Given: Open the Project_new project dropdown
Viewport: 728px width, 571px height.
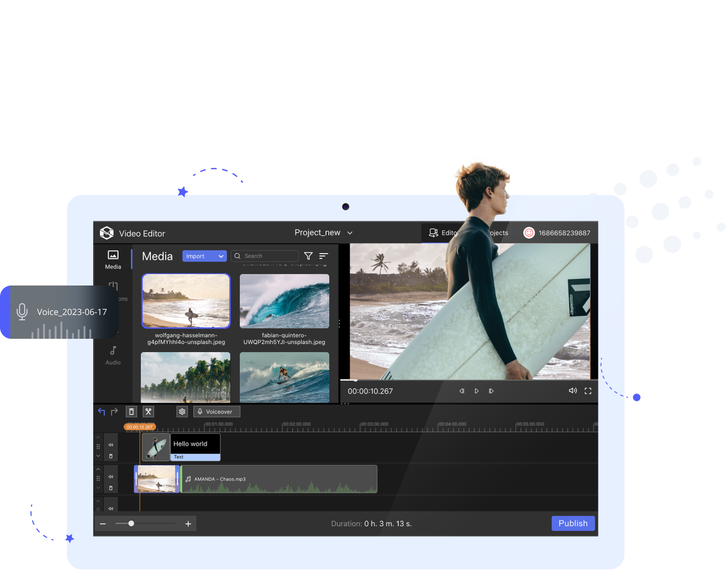Looking at the screenshot, I should [324, 233].
